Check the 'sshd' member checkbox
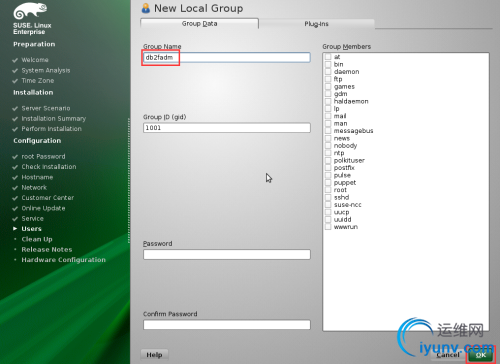The image size is (500, 364). coord(328,197)
